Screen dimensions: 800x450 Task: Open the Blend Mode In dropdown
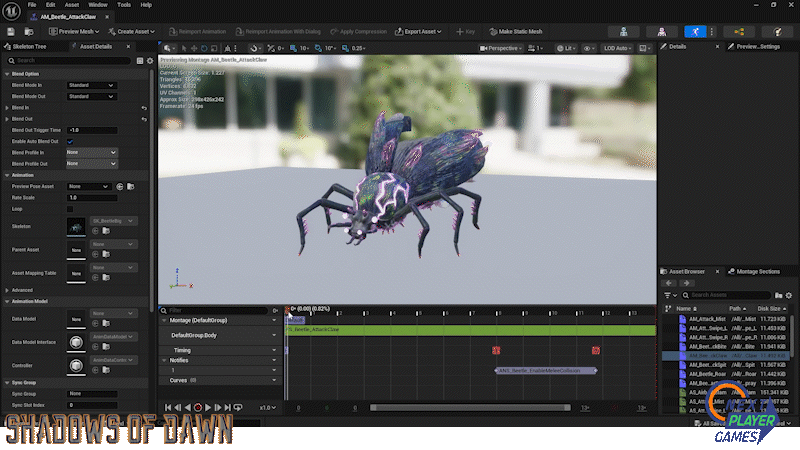tap(92, 85)
